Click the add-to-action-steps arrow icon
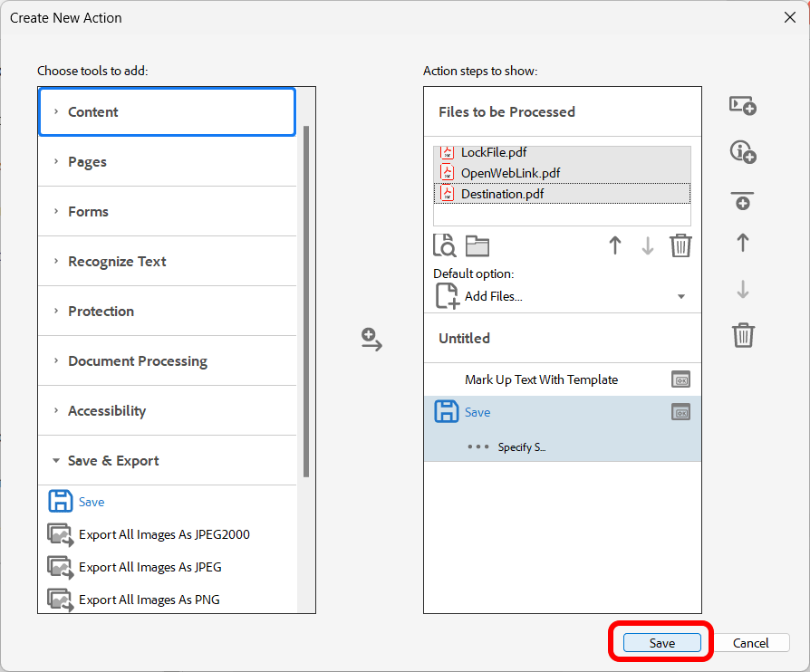The width and height of the screenshot is (810, 672). click(x=371, y=341)
